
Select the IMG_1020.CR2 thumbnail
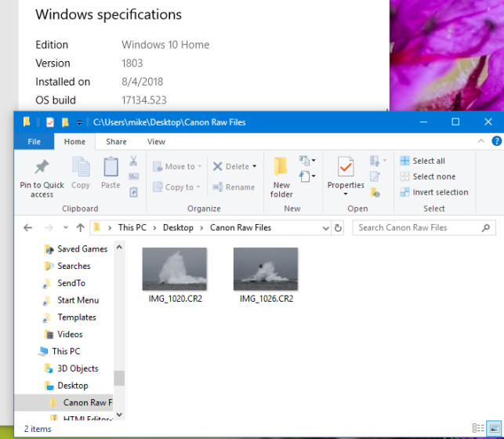pyautogui.click(x=174, y=269)
